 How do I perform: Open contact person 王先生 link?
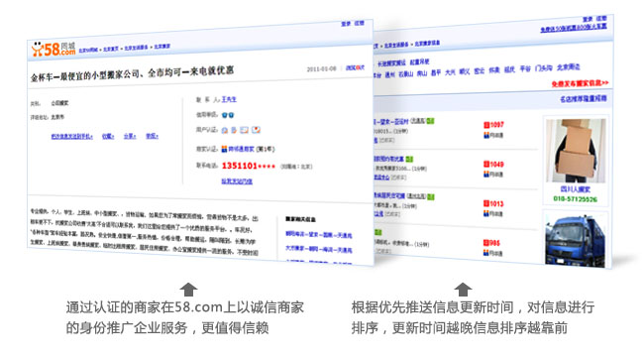229,99
